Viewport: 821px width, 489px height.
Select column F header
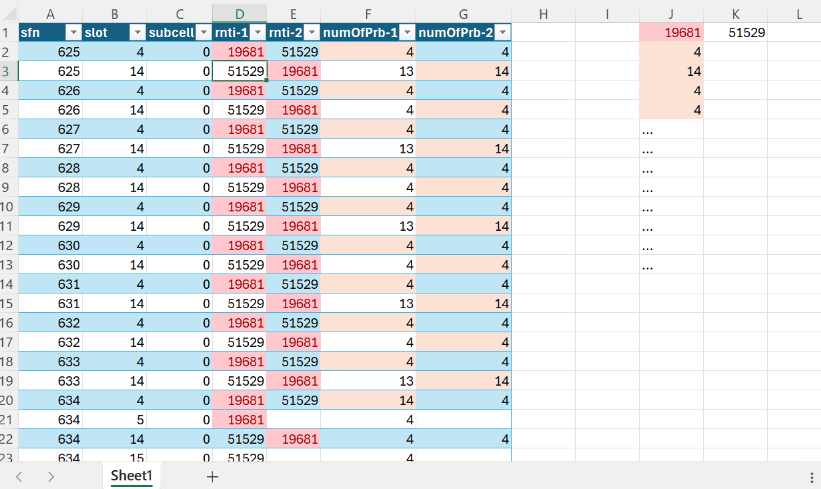pyautogui.click(x=368, y=14)
